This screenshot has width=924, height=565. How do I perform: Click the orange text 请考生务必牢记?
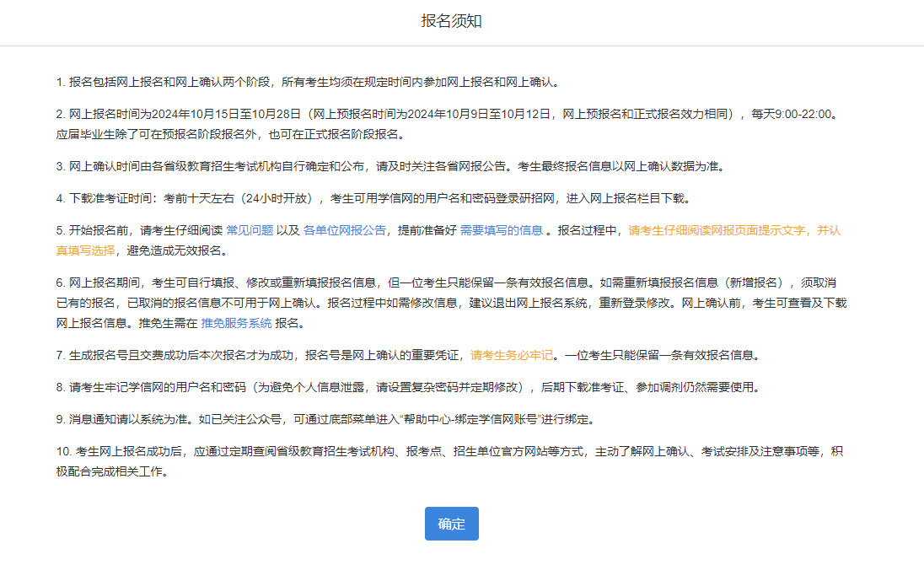point(512,355)
